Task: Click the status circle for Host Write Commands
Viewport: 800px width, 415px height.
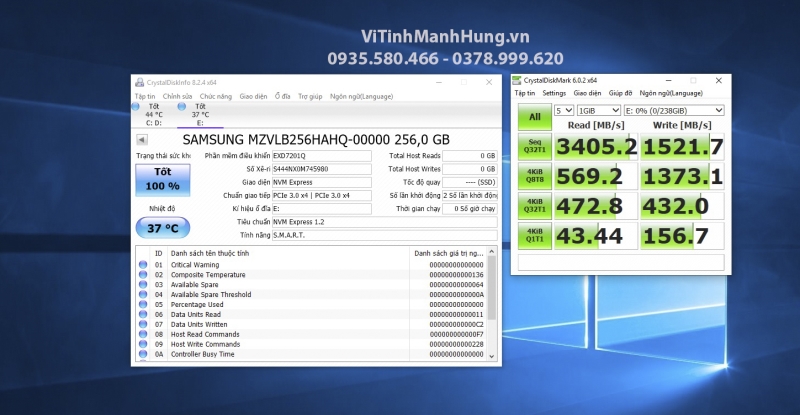Action: pyautogui.click(x=143, y=344)
